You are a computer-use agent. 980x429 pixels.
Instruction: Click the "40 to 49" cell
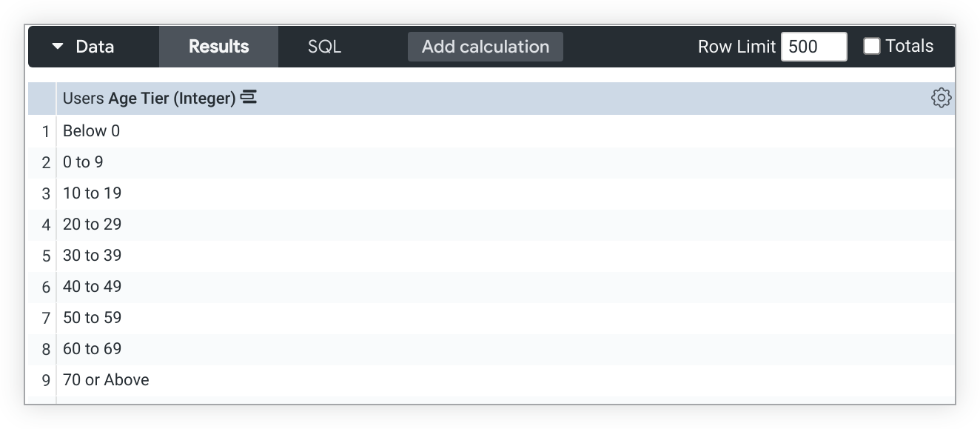coord(92,287)
